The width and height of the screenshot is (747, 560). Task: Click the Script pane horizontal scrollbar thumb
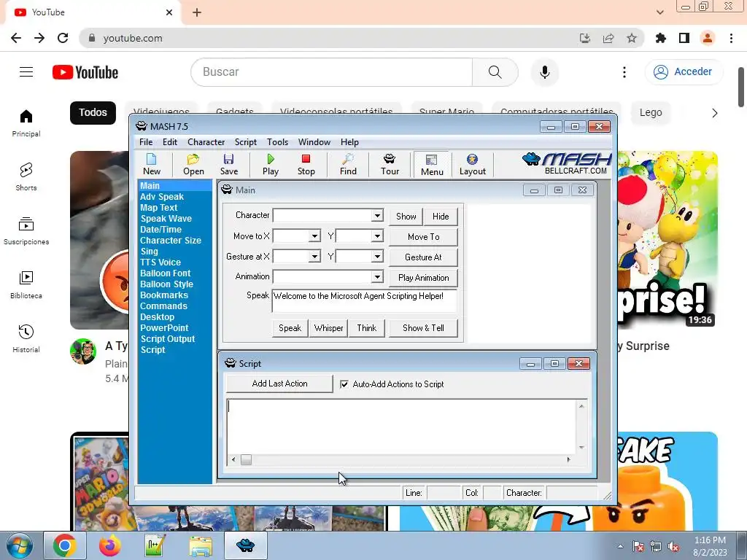[x=246, y=459]
